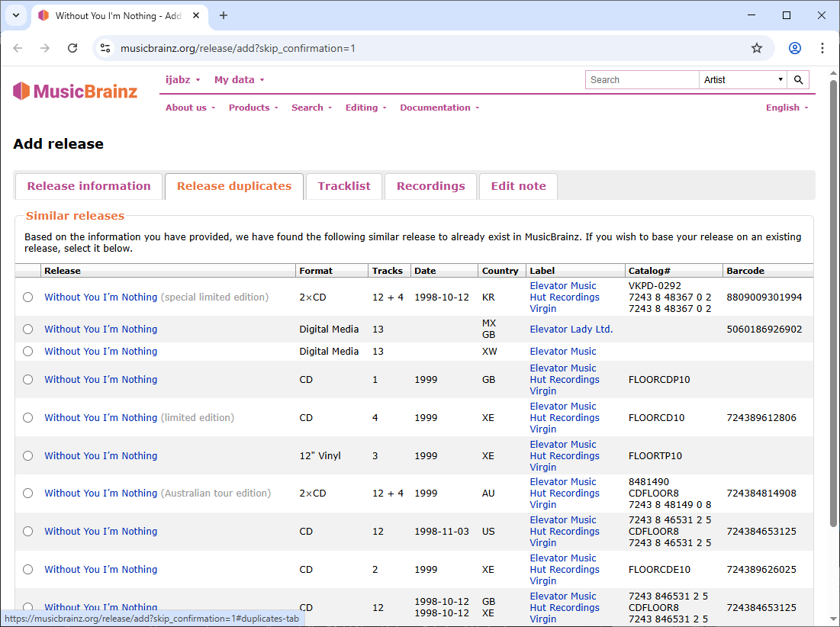This screenshot has height=627, width=840.
Task: Close the Without You I'm Nothing tab
Action: 196,15
